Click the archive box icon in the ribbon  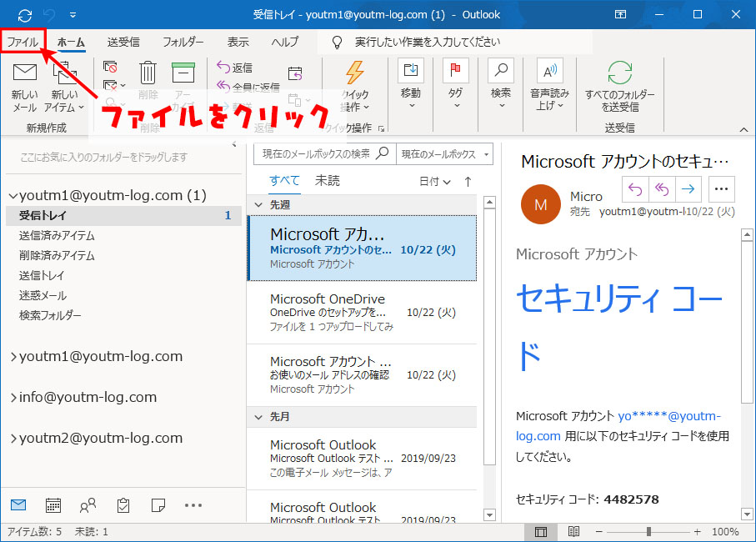coord(183,73)
